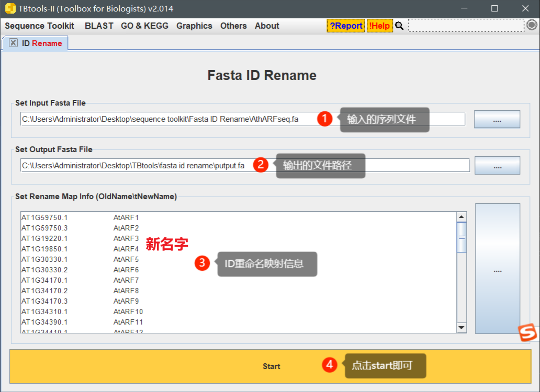
Task: Open the About menu
Action: pyautogui.click(x=267, y=26)
